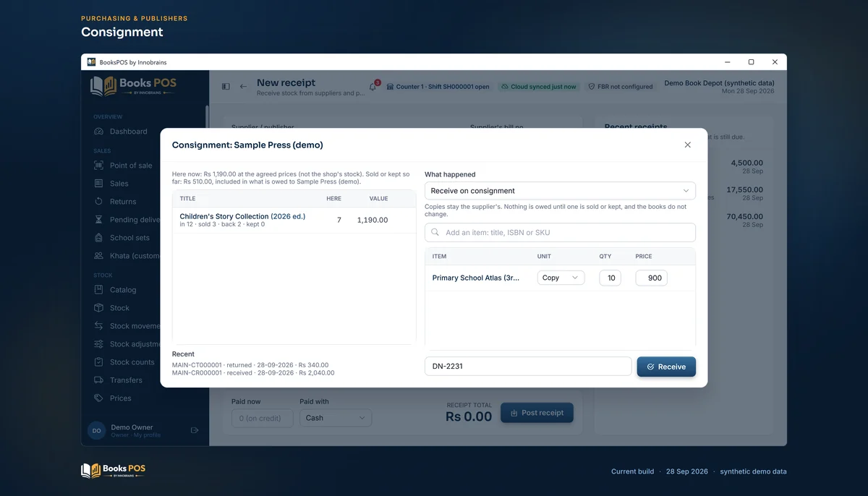Click the Demo Book Depot label
This screenshot has height=496, width=868.
tap(719, 83)
